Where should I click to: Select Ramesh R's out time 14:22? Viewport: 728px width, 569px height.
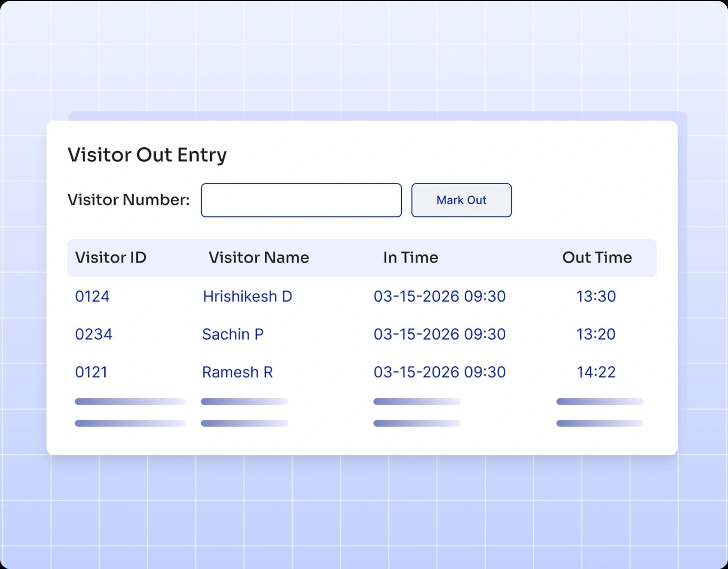coord(596,373)
